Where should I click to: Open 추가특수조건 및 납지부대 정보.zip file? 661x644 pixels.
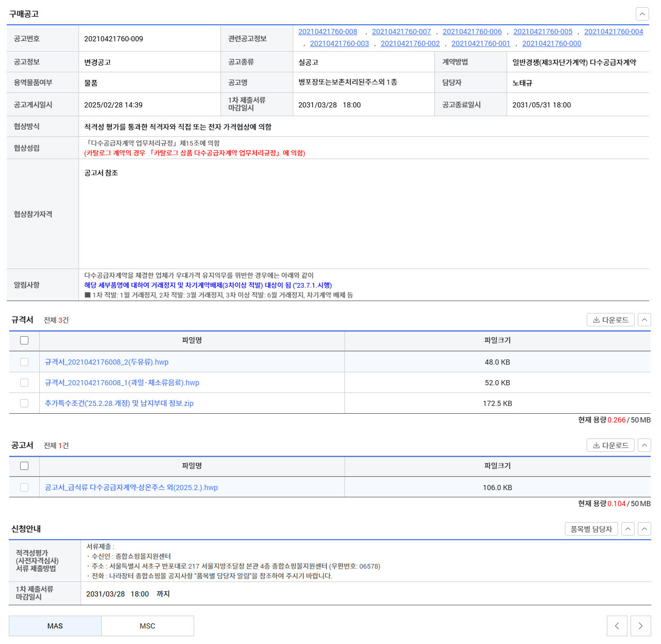click(x=119, y=403)
